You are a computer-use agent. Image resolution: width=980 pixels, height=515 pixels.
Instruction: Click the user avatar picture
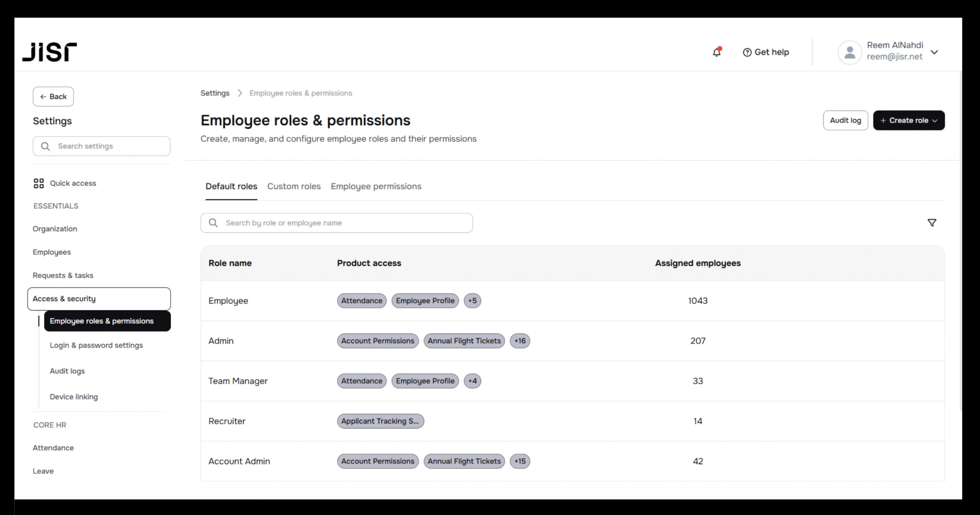pyautogui.click(x=850, y=52)
